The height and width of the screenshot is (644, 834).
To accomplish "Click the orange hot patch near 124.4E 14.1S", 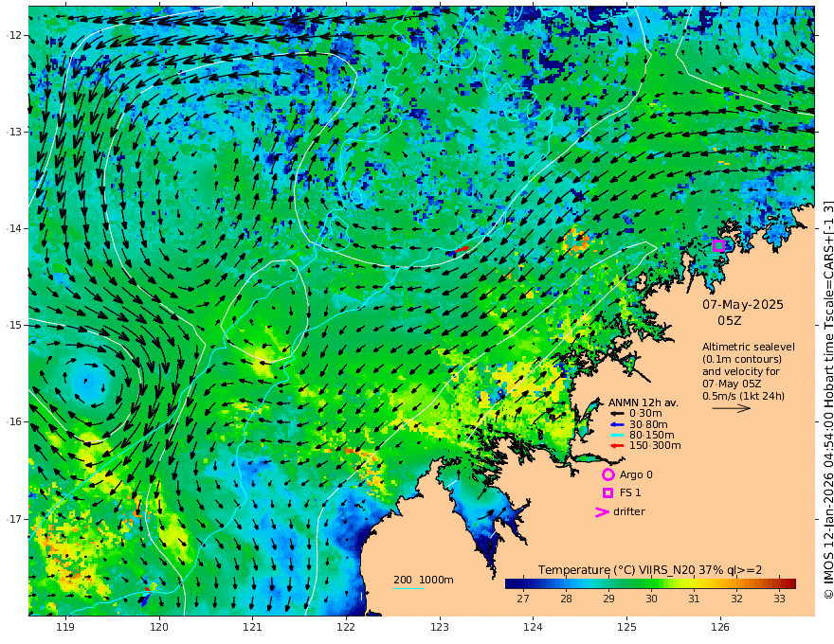I will pyautogui.click(x=576, y=241).
